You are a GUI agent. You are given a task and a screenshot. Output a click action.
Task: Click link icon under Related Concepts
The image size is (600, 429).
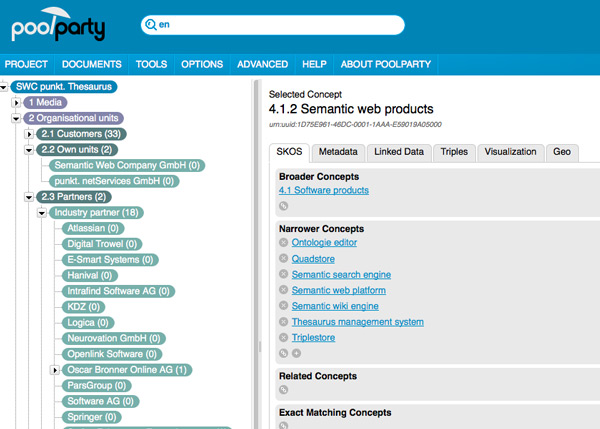284,390
